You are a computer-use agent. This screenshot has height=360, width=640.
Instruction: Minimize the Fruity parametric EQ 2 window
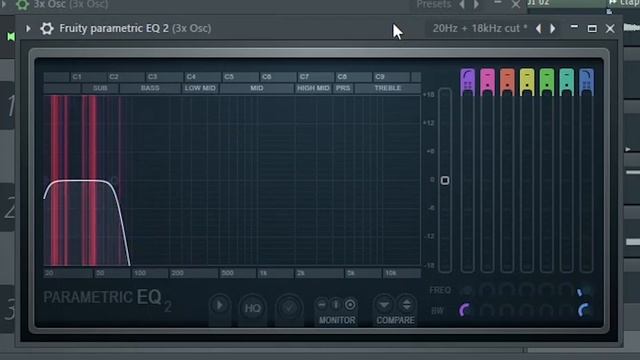pos(574,28)
